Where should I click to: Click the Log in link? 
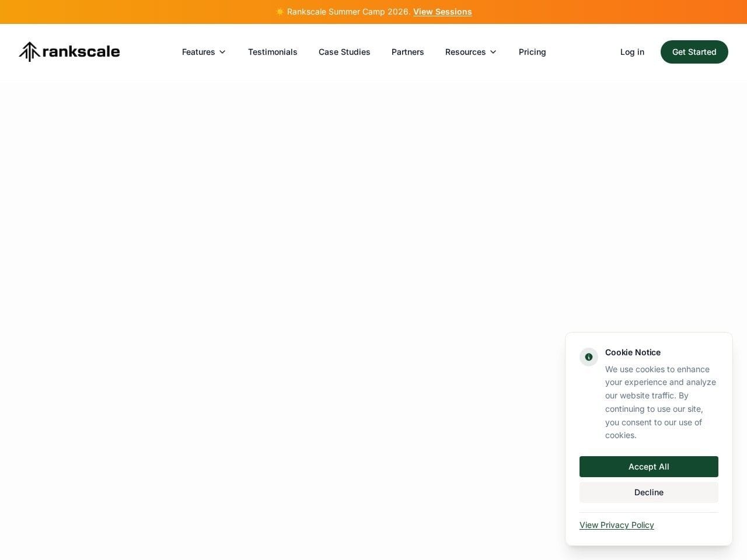click(x=632, y=52)
